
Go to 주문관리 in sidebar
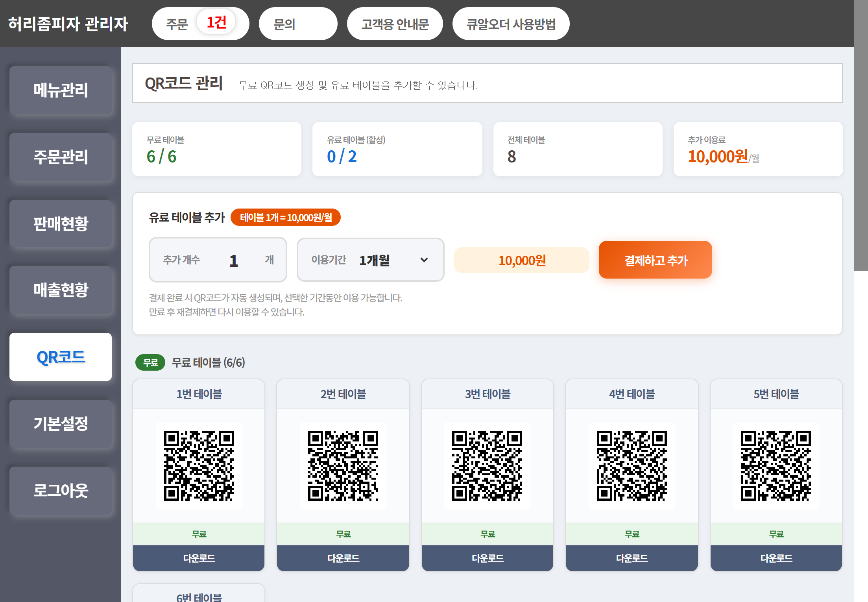pyautogui.click(x=61, y=157)
